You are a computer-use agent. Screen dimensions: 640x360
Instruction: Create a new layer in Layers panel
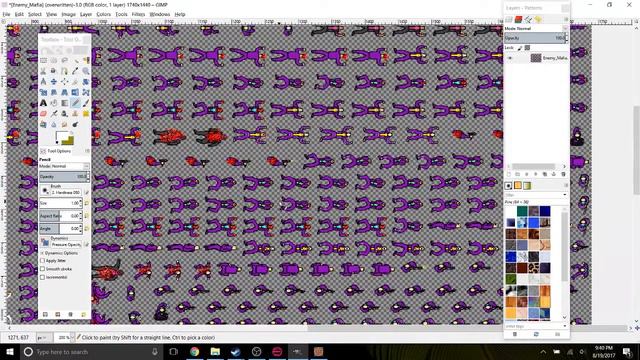pyautogui.click(x=509, y=174)
